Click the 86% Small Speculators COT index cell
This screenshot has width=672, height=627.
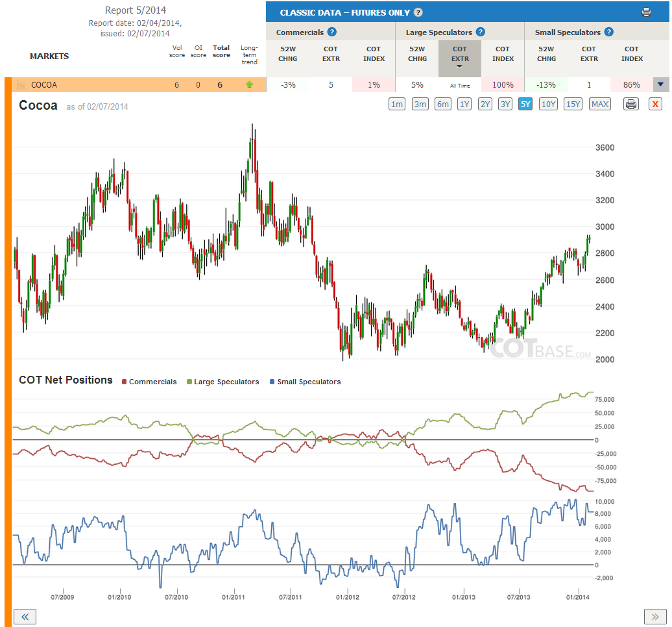point(632,85)
